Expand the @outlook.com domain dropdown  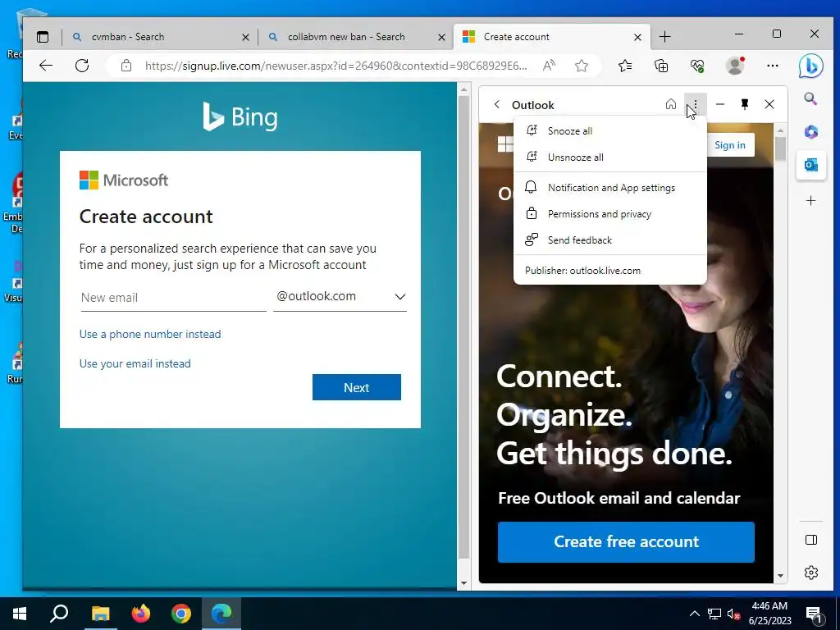coord(340,297)
